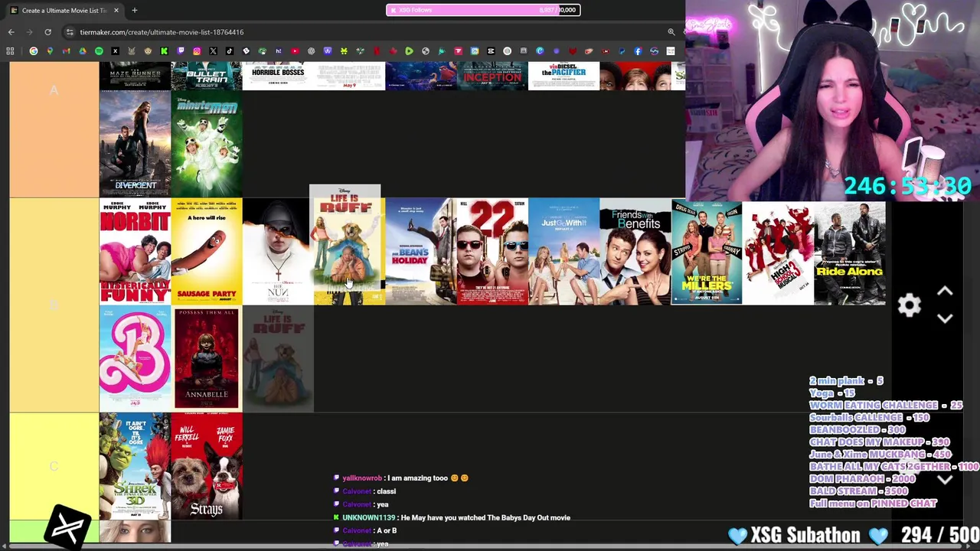This screenshot has height=551, width=980.
Task: Open the browser zoom magnifier icon
Action: 671,32
